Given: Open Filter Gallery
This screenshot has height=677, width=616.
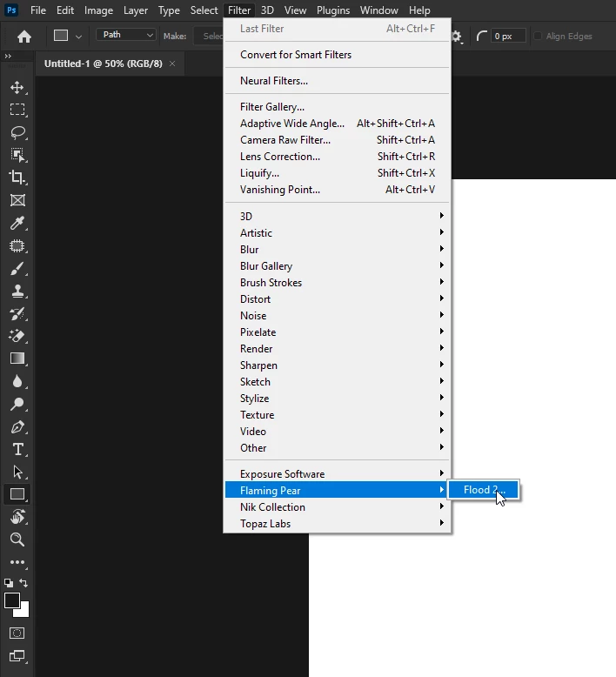Looking at the screenshot, I should (337, 107).
